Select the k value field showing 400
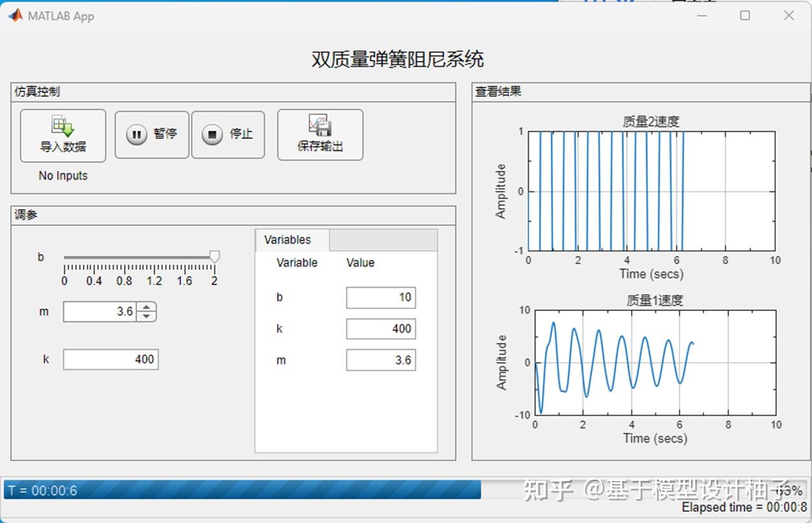 tap(381, 328)
